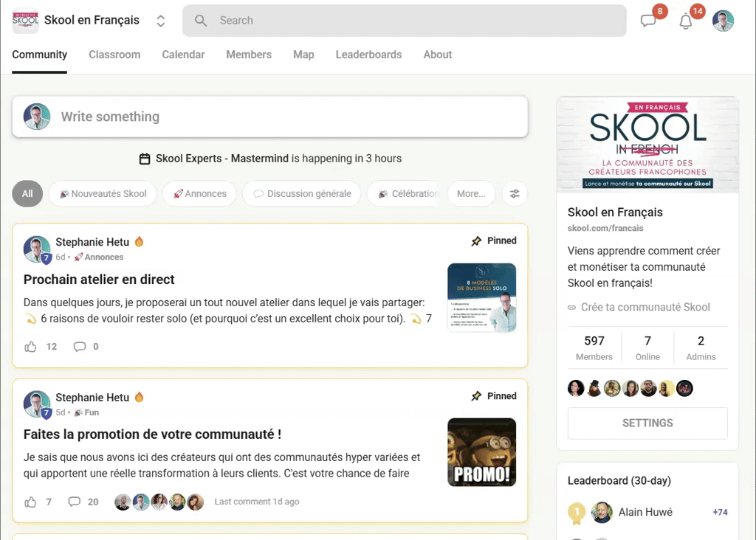Go to the Members tab
Image resolution: width=756 pixels, height=540 pixels.
[x=249, y=55]
